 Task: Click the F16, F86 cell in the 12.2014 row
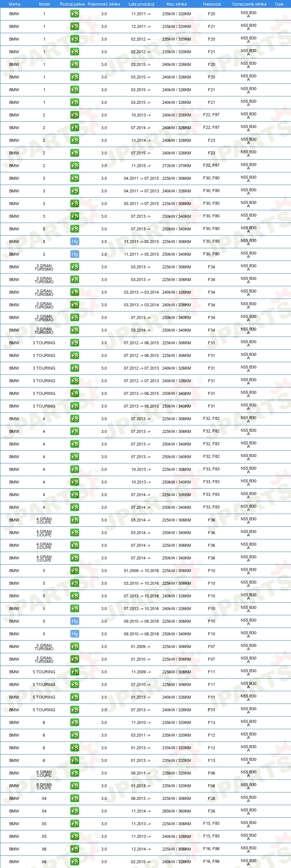pos(211,849)
